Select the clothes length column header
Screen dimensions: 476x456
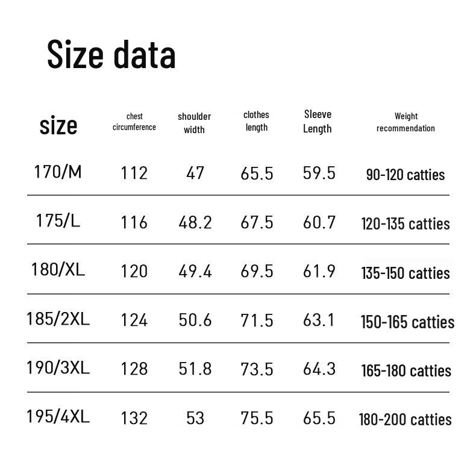tap(256, 121)
